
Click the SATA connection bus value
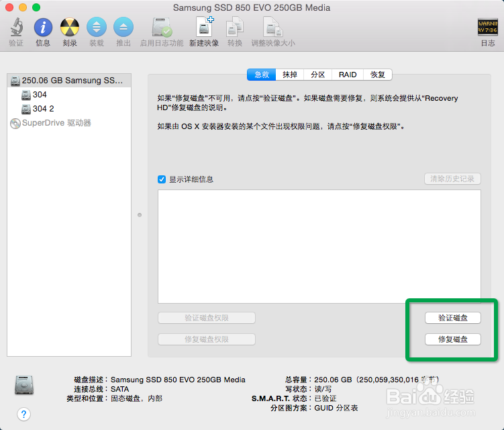[x=120, y=389]
